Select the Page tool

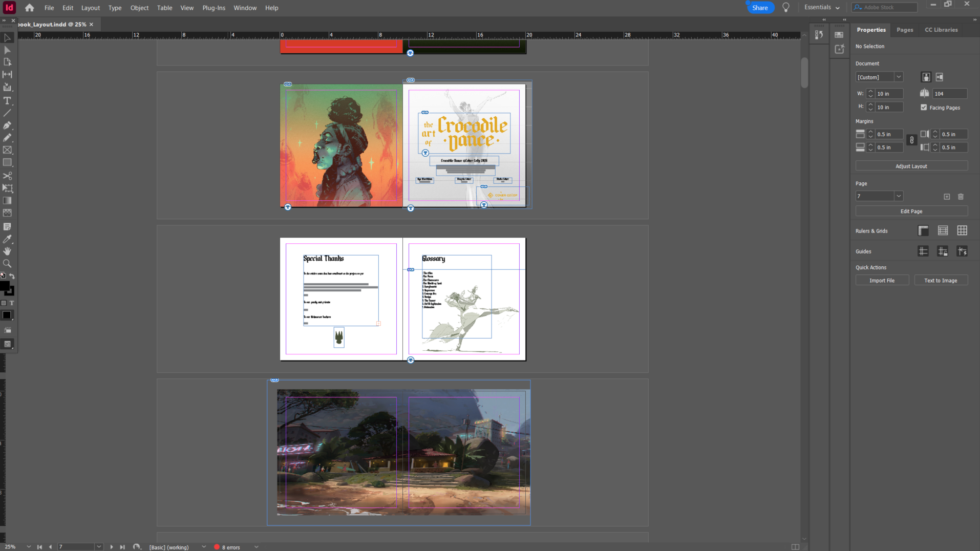pyautogui.click(x=7, y=62)
